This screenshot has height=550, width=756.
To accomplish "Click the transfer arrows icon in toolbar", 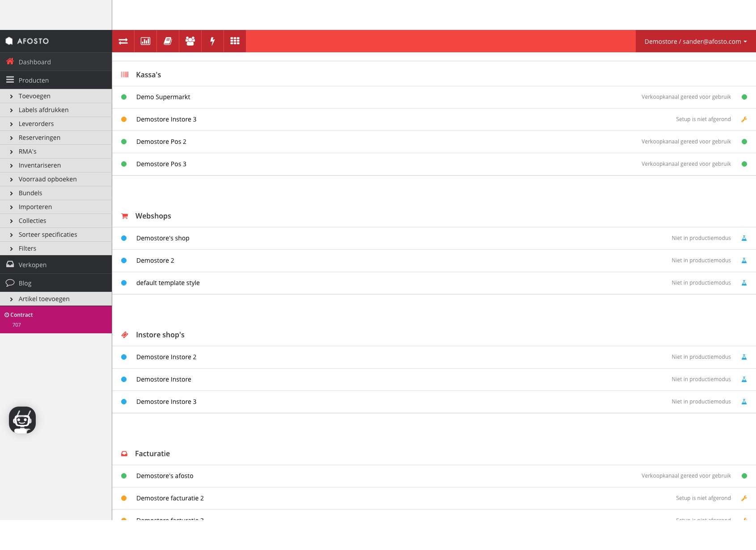I will pyautogui.click(x=123, y=41).
